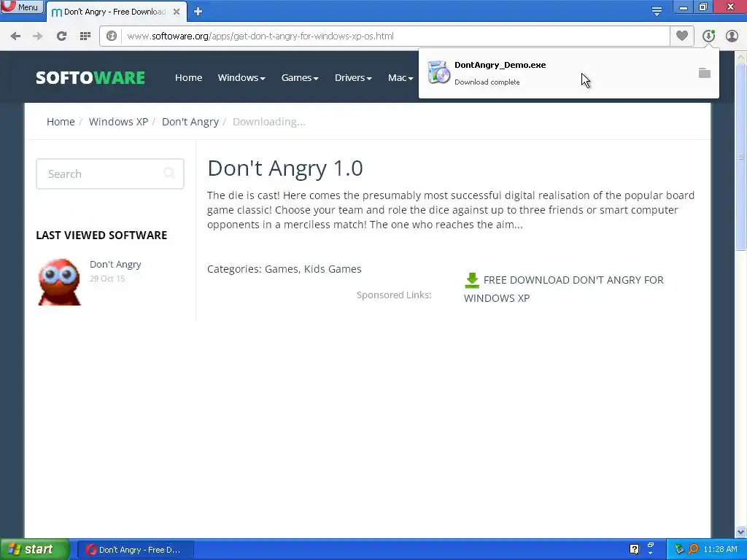Go forward with the forward arrow
The width and height of the screenshot is (747, 560).
click(38, 36)
